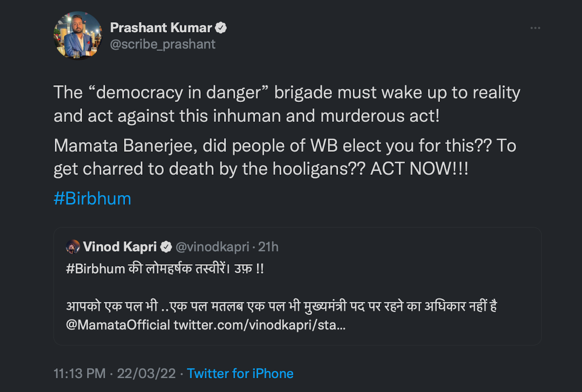Click the Hindi sentence in quoted tweet
Viewport: 582px width, 392px height.
pyautogui.click(x=281, y=306)
